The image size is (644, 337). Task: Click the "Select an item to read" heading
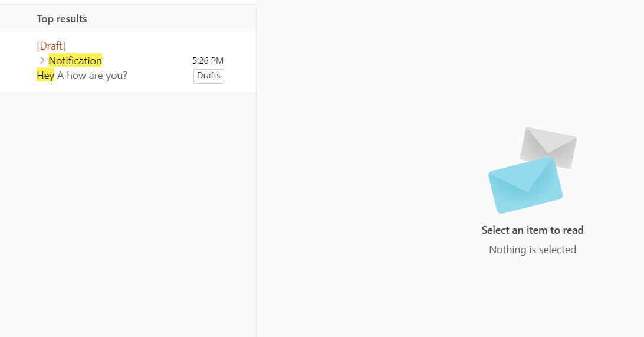point(532,230)
